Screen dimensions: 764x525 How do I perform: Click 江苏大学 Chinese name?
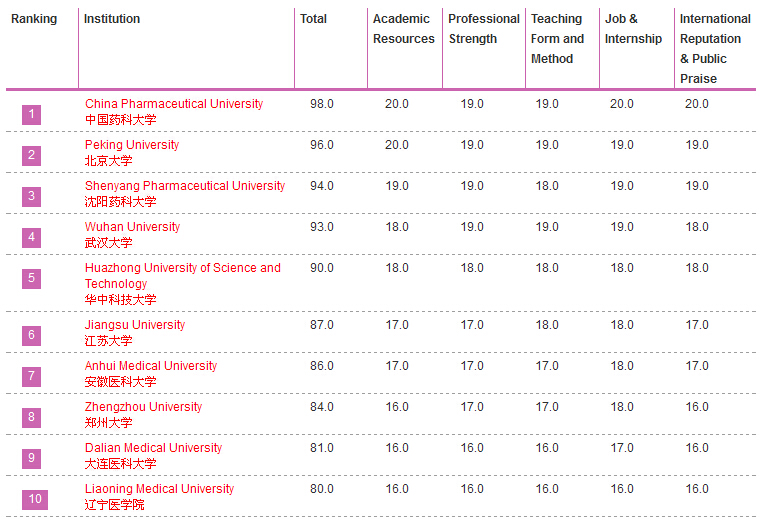pyautogui.click(x=109, y=341)
